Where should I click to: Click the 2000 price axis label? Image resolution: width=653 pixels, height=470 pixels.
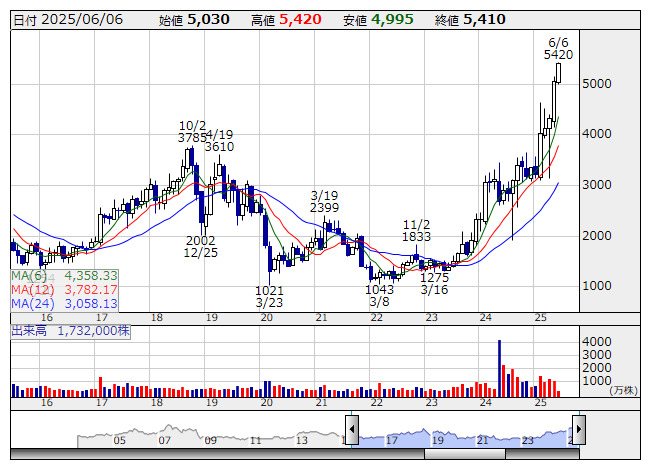tap(597, 236)
